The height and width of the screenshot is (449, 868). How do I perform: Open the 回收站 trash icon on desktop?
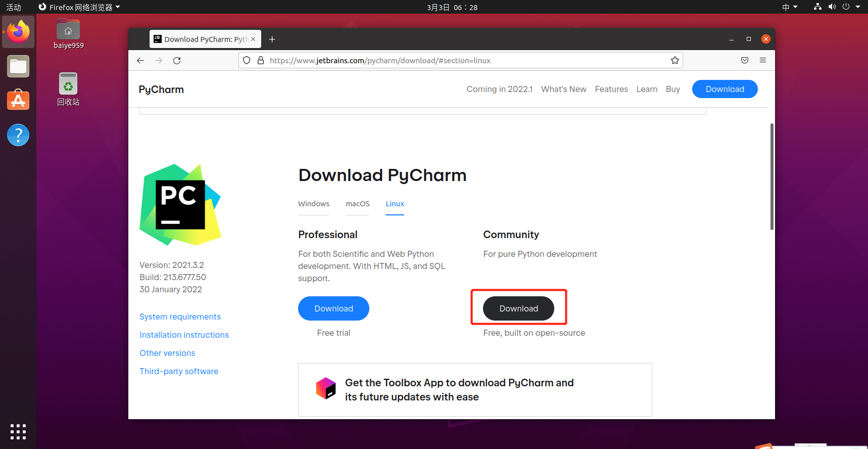point(68,89)
